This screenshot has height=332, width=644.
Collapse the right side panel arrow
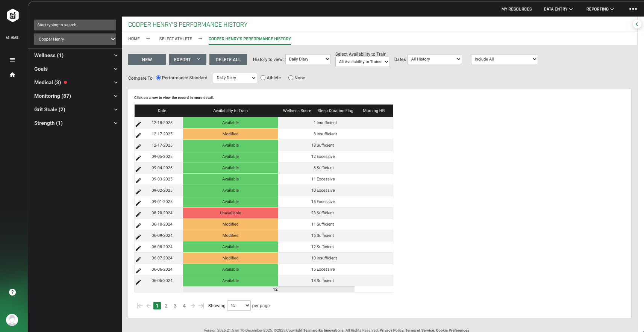[636, 24]
